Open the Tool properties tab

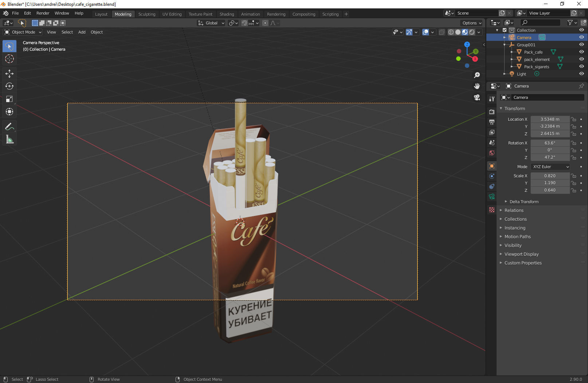(x=492, y=99)
